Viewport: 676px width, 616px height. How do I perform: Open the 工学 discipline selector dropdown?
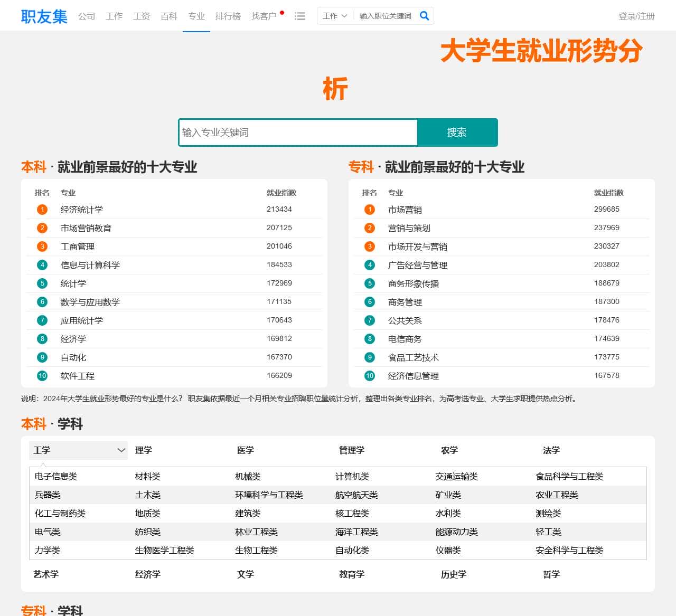click(x=78, y=450)
